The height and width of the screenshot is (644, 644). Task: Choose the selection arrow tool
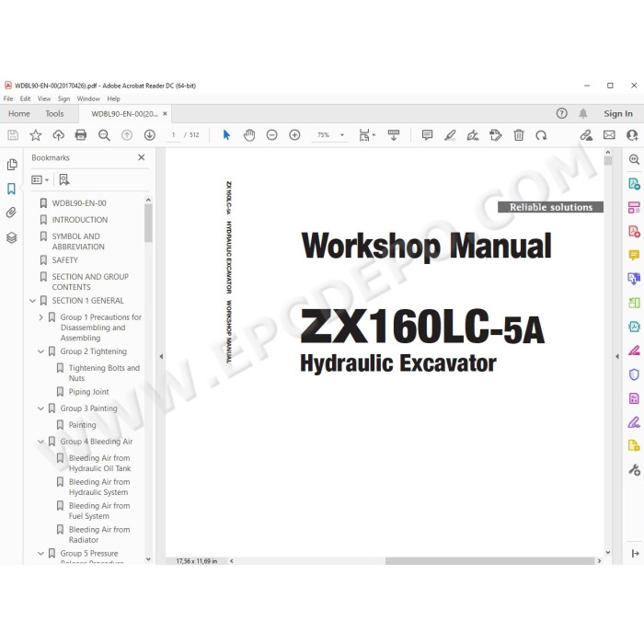[226, 135]
